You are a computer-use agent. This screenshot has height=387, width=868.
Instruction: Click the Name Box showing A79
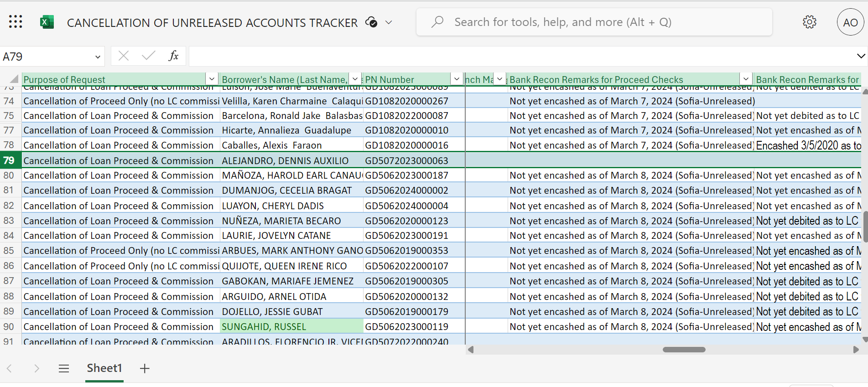[46, 57]
